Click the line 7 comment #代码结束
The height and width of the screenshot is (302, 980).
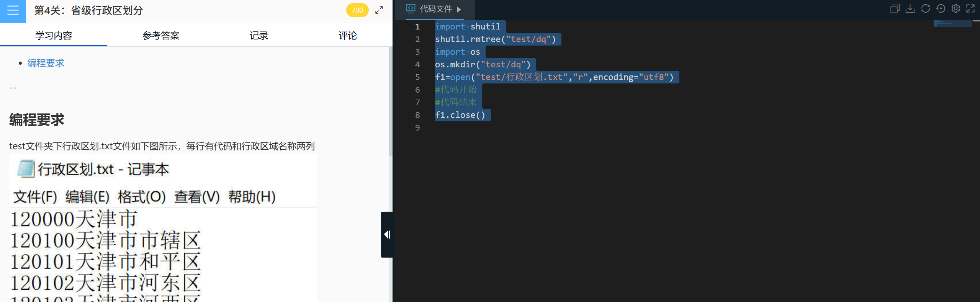click(x=456, y=103)
